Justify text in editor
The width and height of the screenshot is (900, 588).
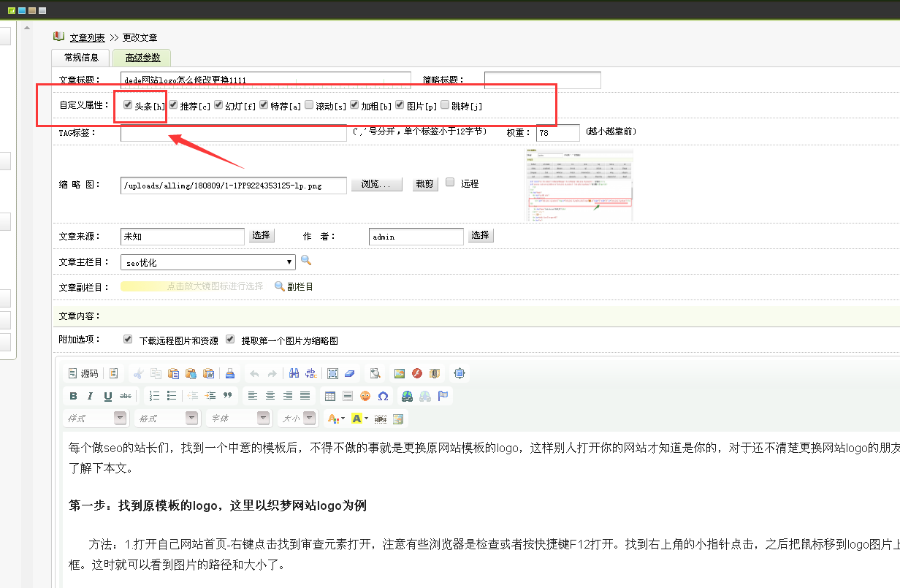305,396
